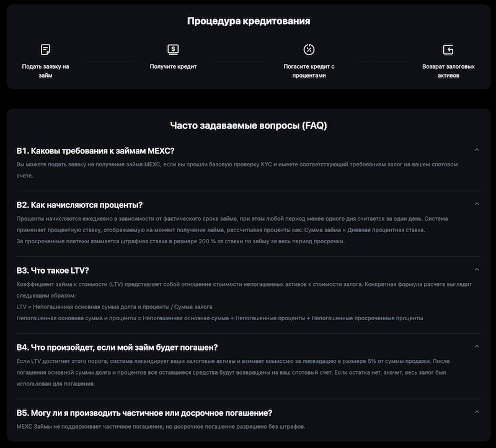
Task: Click the 'Погасите кредит с процентами' step label
Action: (x=308, y=69)
